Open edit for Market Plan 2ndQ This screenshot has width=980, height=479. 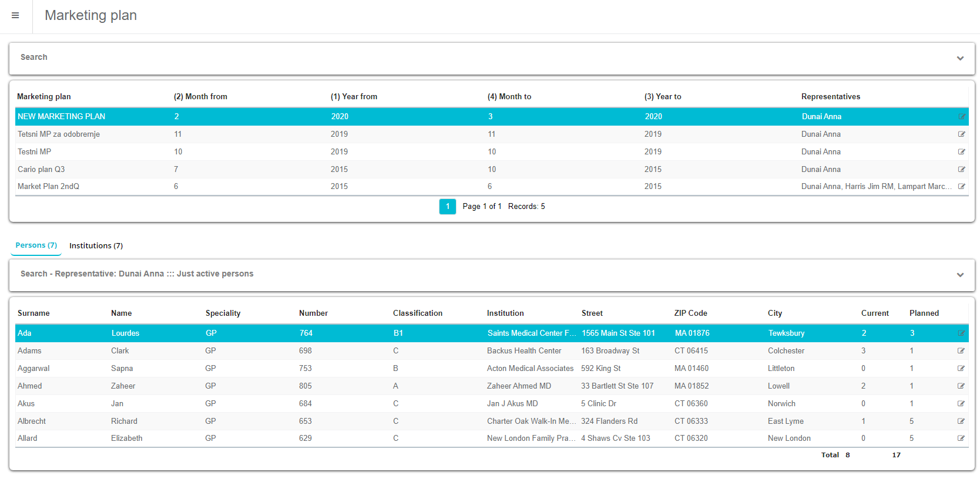961,187
